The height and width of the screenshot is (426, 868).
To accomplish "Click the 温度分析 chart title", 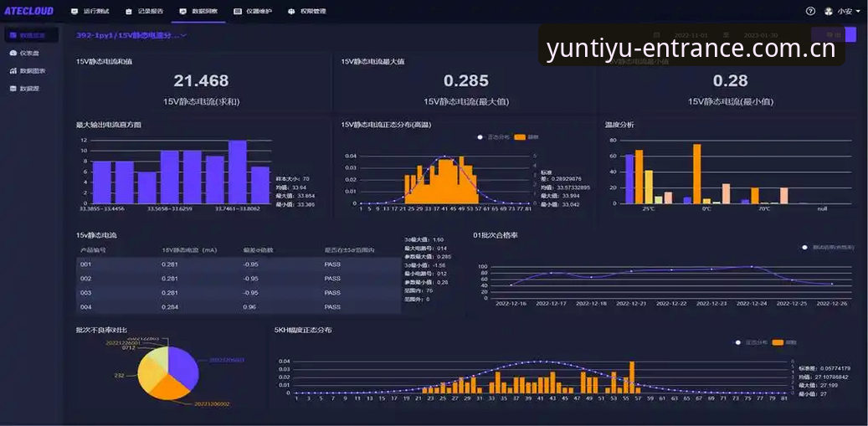I will pyautogui.click(x=619, y=125).
